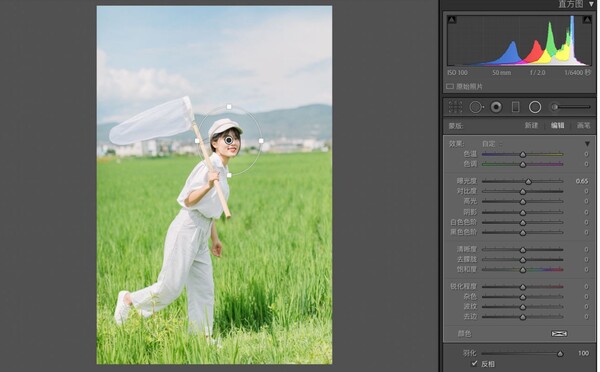Click the feather value field 100
The width and height of the screenshot is (600, 372).
click(x=583, y=353)
